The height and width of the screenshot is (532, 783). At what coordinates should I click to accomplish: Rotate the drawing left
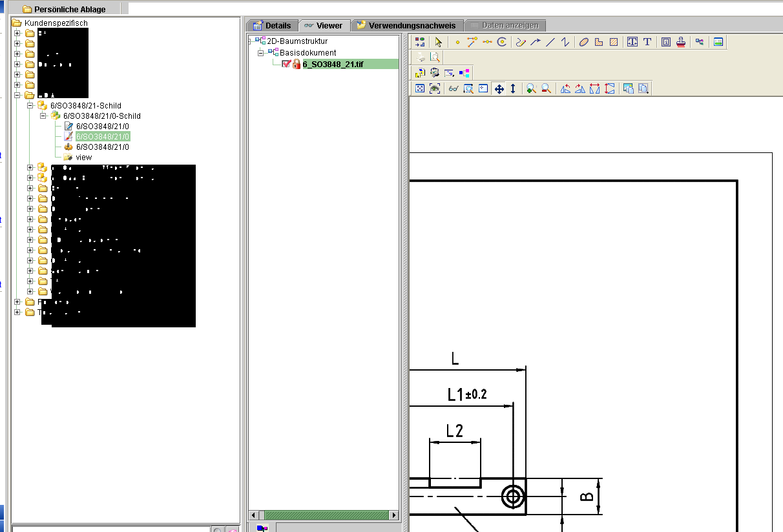[x=565, y=88]
